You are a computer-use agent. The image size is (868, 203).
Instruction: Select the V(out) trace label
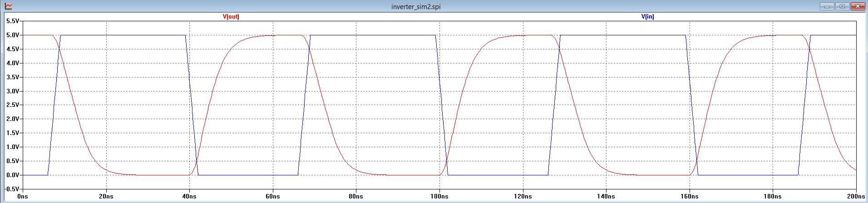(x=231, y=17)
